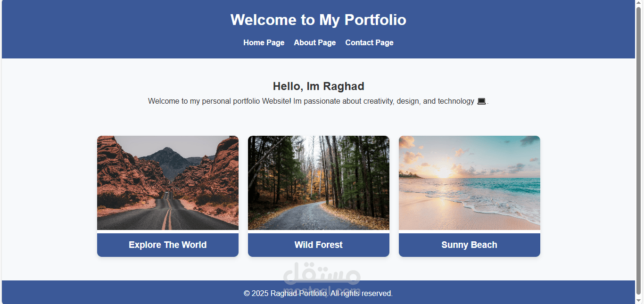Image resolution: width=644 pixels, height=304 pixels.
Task: Open the About Page link
Action: 314,42
